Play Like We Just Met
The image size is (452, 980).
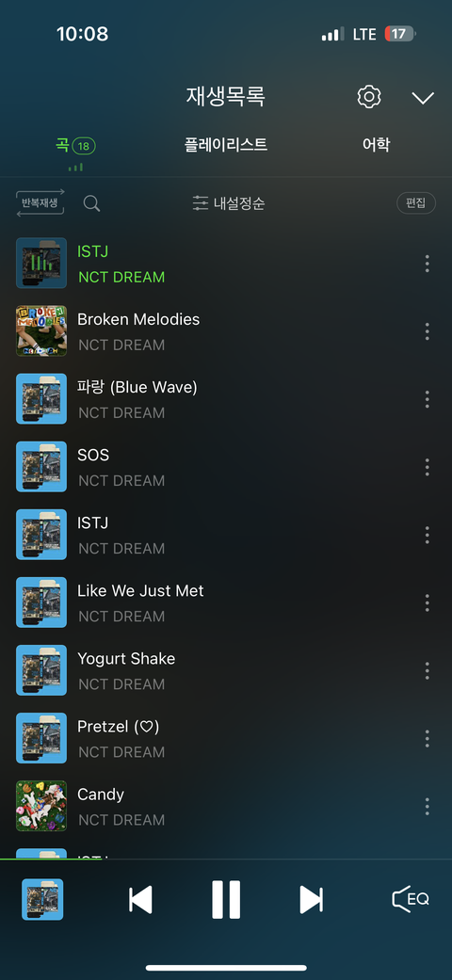[213, 602]
